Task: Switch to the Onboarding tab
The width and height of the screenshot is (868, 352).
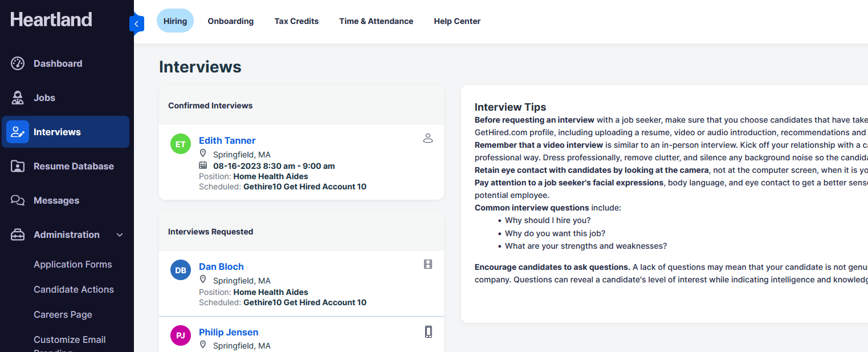Action: point(230,21)
